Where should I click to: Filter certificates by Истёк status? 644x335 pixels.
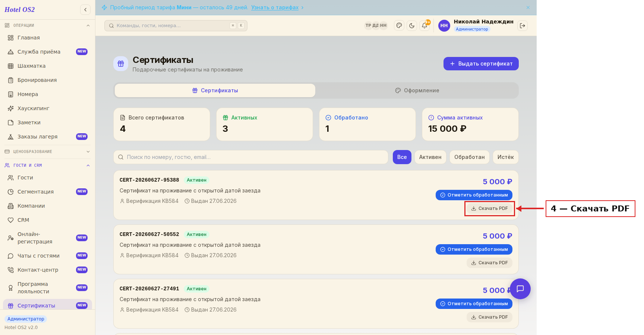click(x=505, y=157)
